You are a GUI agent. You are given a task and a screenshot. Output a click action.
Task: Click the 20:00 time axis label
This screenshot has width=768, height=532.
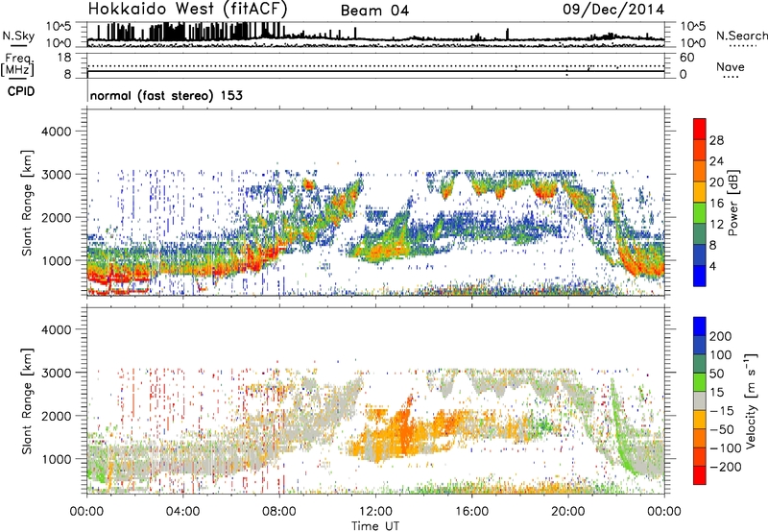pos(568,512)
